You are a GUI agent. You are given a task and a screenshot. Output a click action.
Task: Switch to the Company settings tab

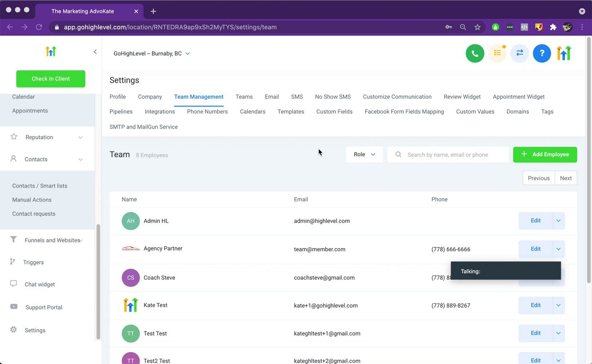150,97
